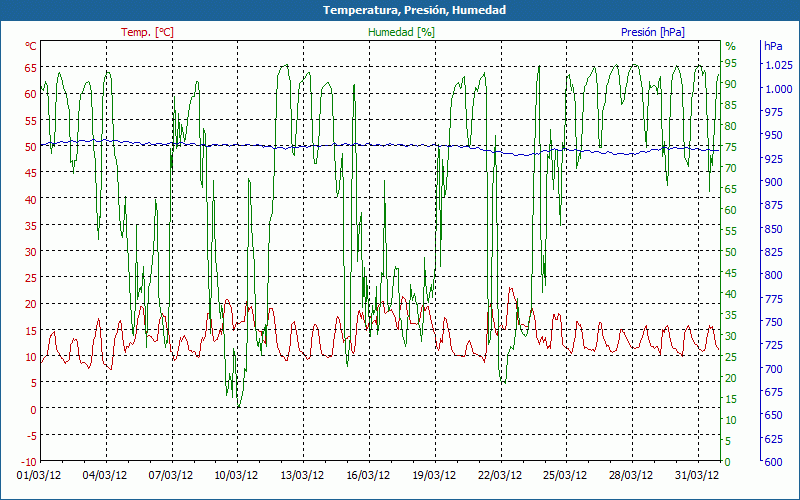Click the blue 'hPa' unit on pressure axis
This screenshot has height=500, width=800.
773,46
